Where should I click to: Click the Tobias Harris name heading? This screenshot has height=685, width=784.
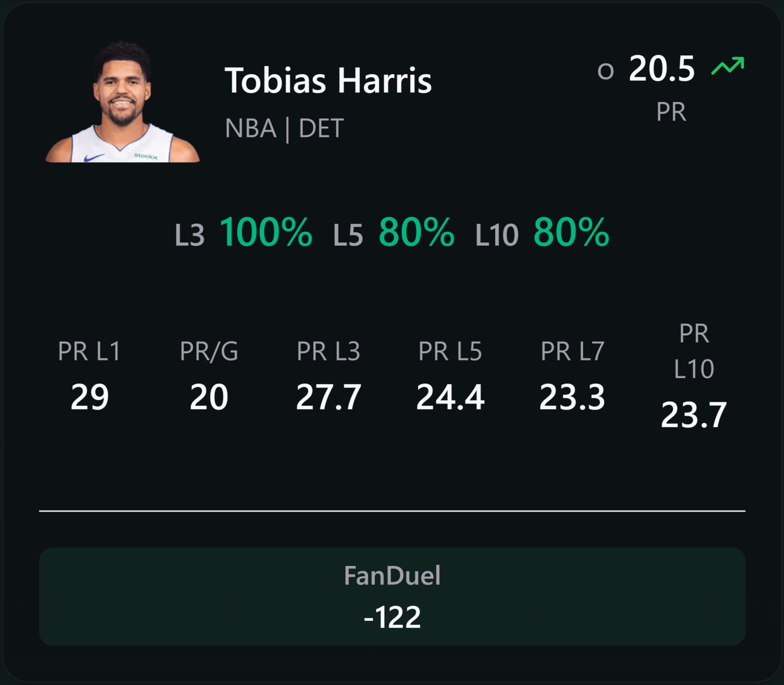pyautogui.click(x=328, y=80)
